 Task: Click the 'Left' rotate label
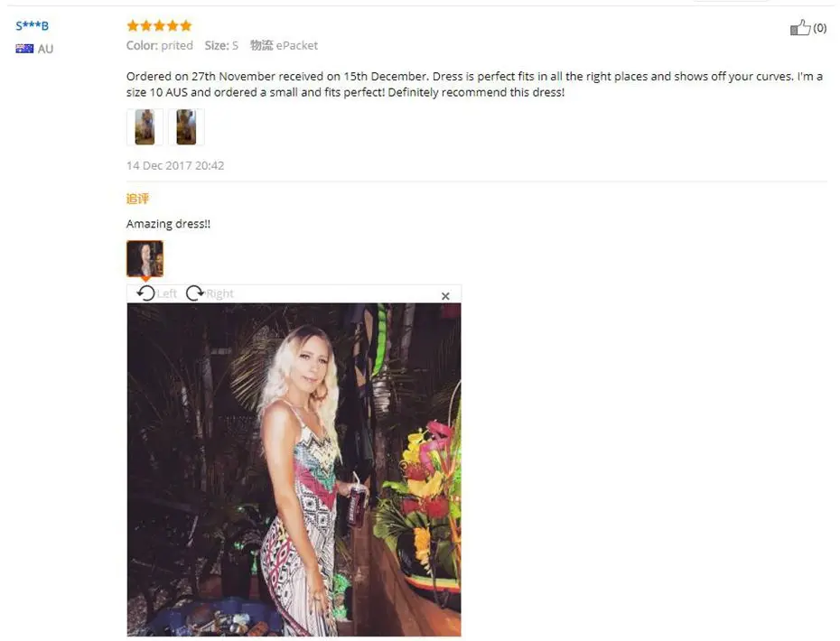(166, 293)
